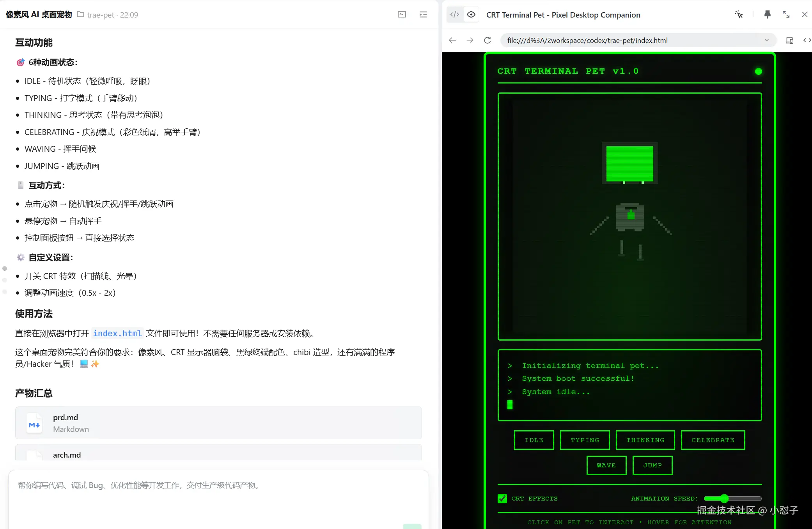
Task: Toggle the sidebar list icon in chat header
Action: point(423,14)
